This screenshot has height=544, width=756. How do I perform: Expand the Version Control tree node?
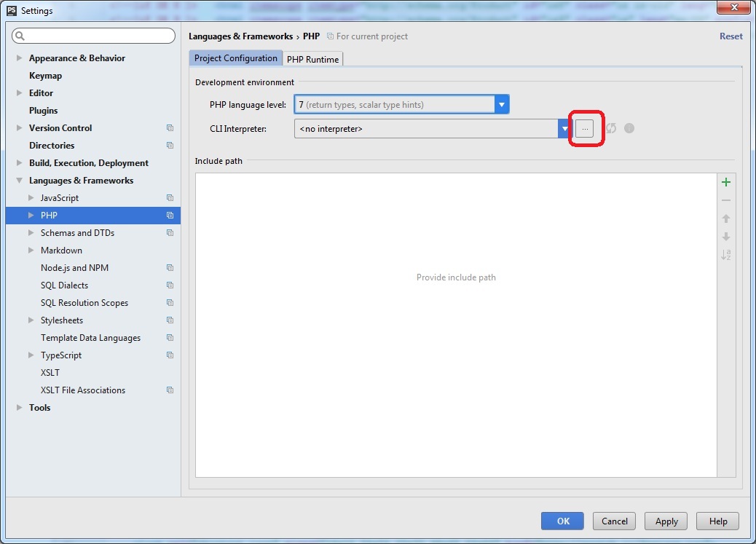click(x=17, y=127)
